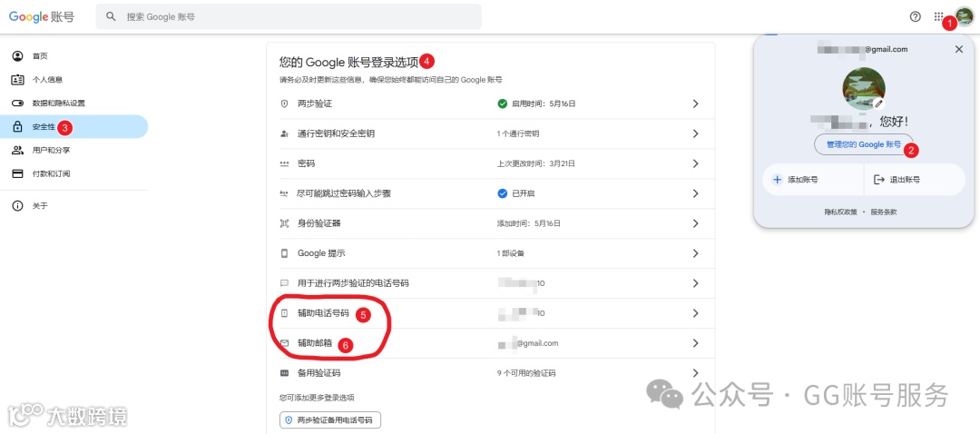Click the 添加账号 button
This screenshot has height=434, width=980.
click(x=813, y=180)
